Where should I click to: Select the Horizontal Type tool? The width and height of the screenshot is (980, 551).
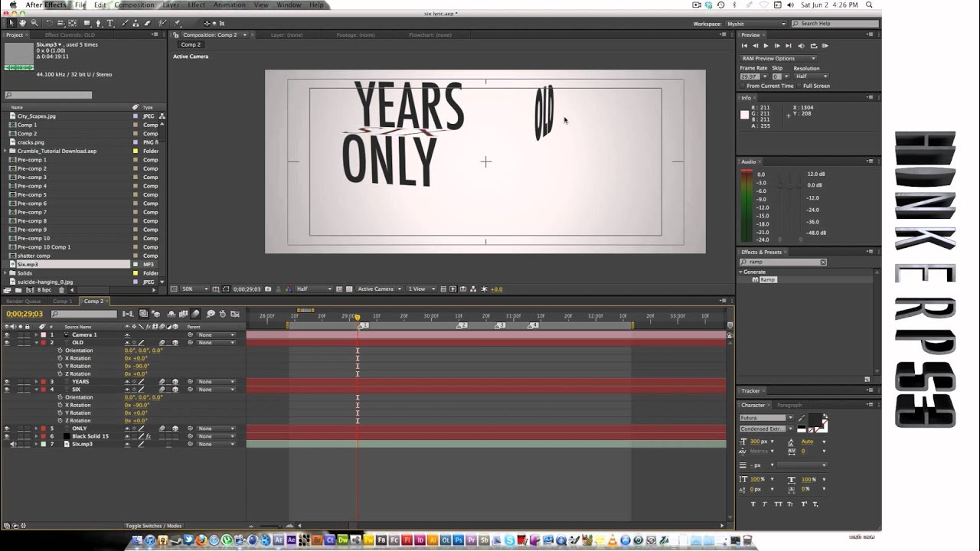(x=110, y=23)
